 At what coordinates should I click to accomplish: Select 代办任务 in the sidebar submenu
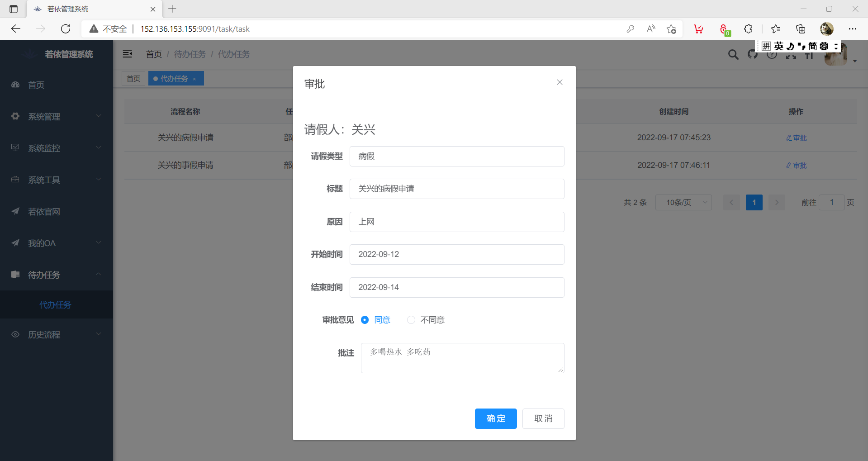[55, 305]
